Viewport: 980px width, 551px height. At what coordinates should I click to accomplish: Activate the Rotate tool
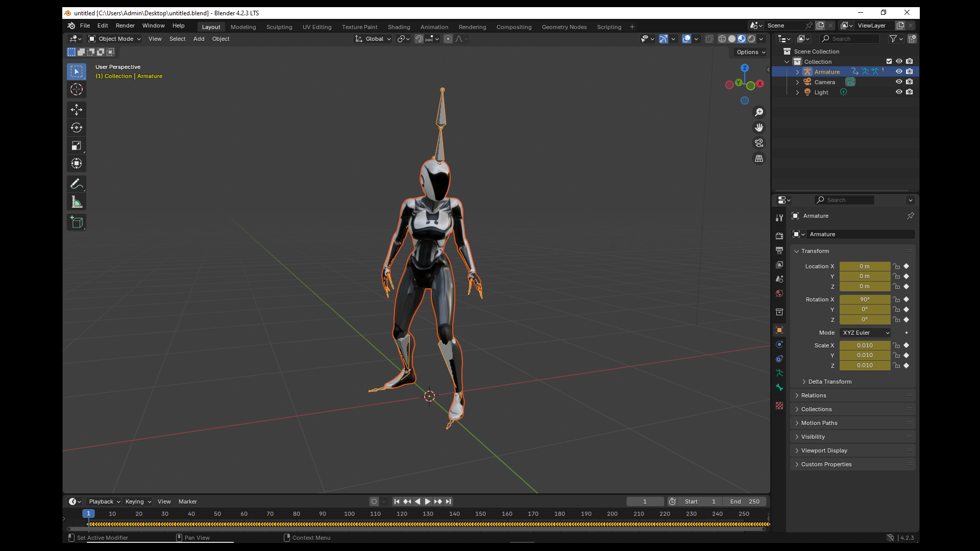(x=77, y=128)
